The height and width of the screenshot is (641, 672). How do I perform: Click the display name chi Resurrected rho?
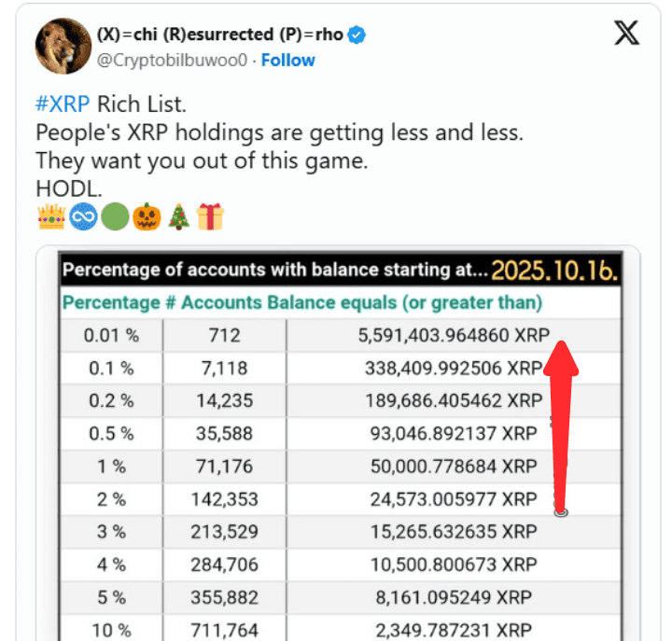(x=220, y=35)
